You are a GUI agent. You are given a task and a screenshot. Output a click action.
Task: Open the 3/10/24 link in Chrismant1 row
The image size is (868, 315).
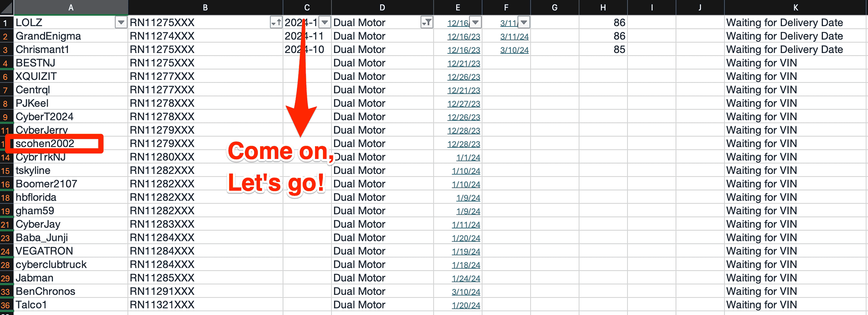coord(514,50)
